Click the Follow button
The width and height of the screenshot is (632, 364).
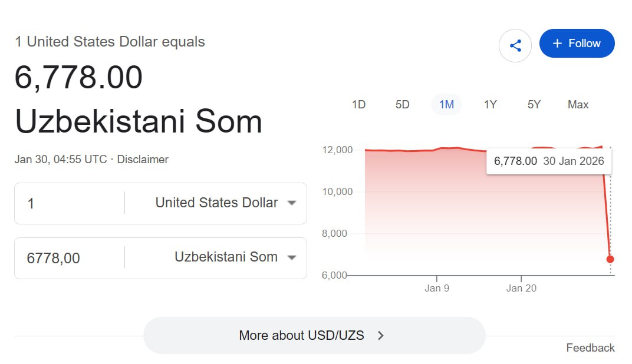coord(577,43)
